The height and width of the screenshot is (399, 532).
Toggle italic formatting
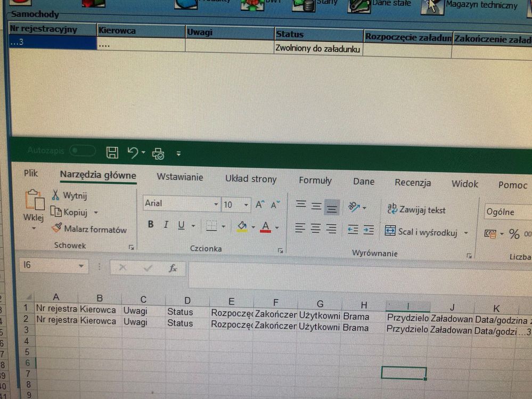click(166, 225)
